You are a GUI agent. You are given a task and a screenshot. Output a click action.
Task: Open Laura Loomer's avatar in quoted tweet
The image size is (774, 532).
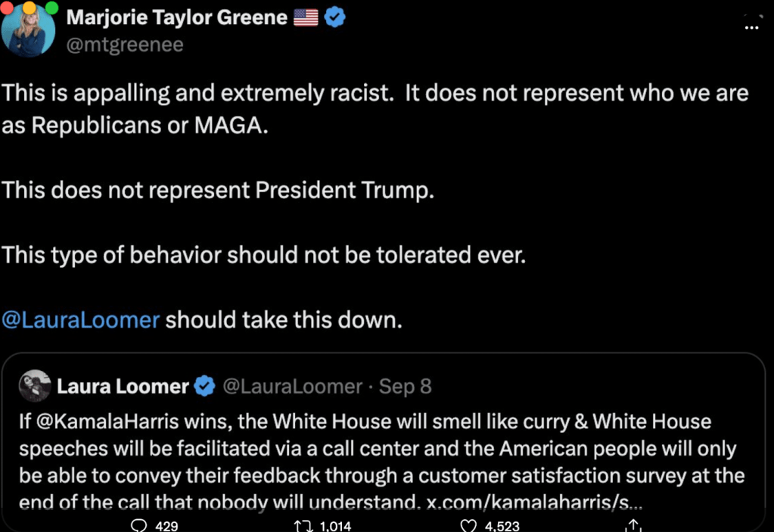(34, 386)
